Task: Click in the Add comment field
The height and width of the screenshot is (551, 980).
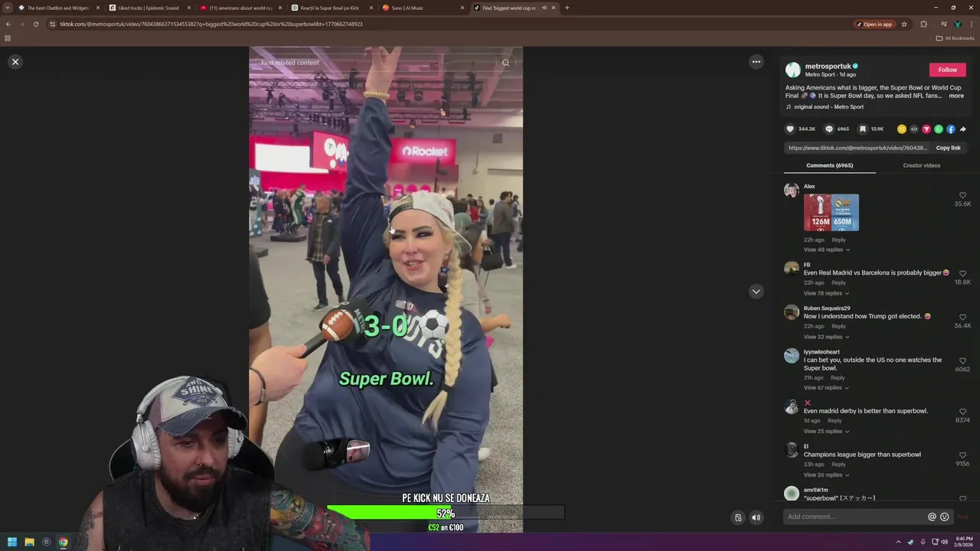Action: click(x=856, y=517)
